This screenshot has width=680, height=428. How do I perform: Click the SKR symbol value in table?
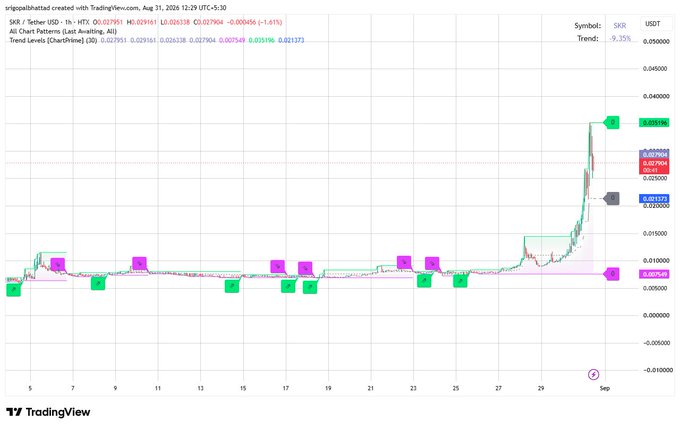click(620, 26)
